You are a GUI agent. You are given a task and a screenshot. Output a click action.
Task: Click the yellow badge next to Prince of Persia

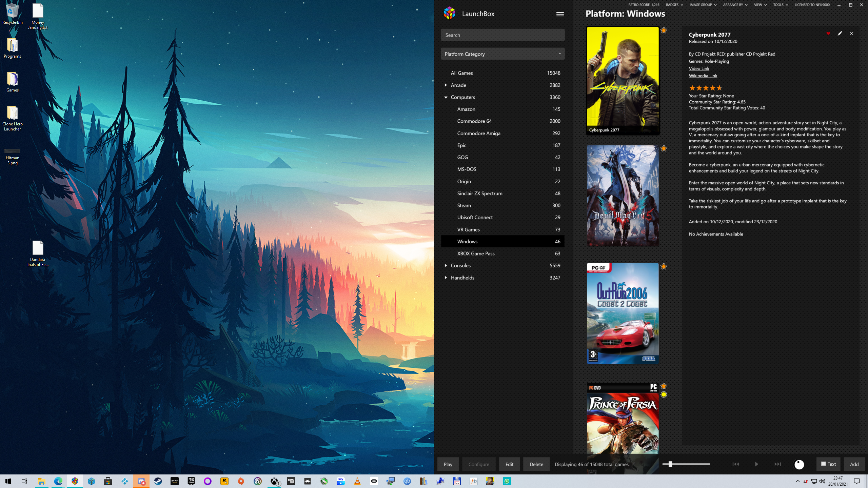(664, 394)
